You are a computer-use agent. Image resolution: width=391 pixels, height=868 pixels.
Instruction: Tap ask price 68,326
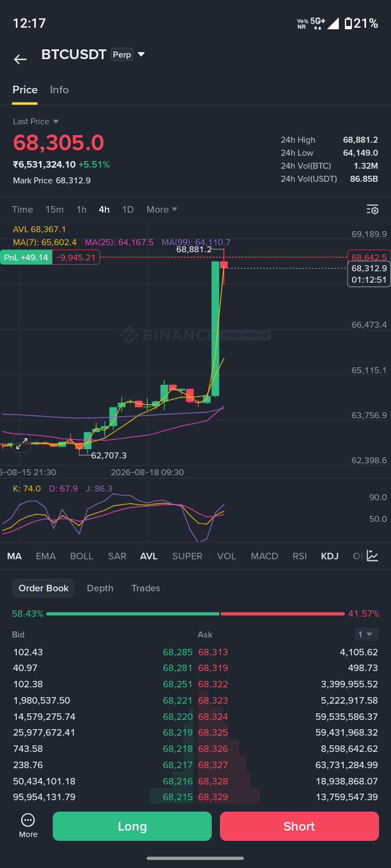(x=213, y=749)
